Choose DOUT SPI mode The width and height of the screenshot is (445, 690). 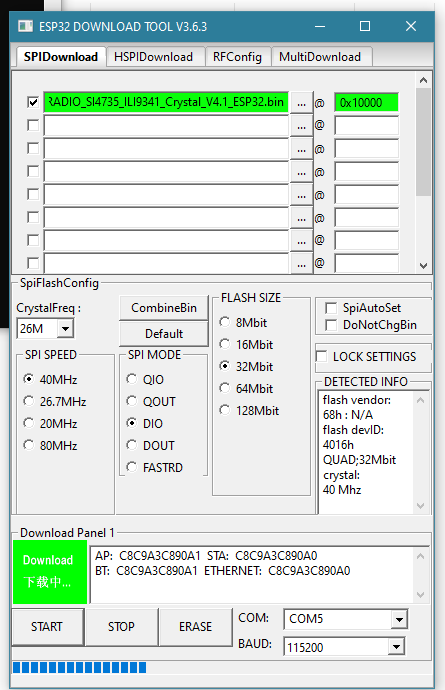click(132, 445)
